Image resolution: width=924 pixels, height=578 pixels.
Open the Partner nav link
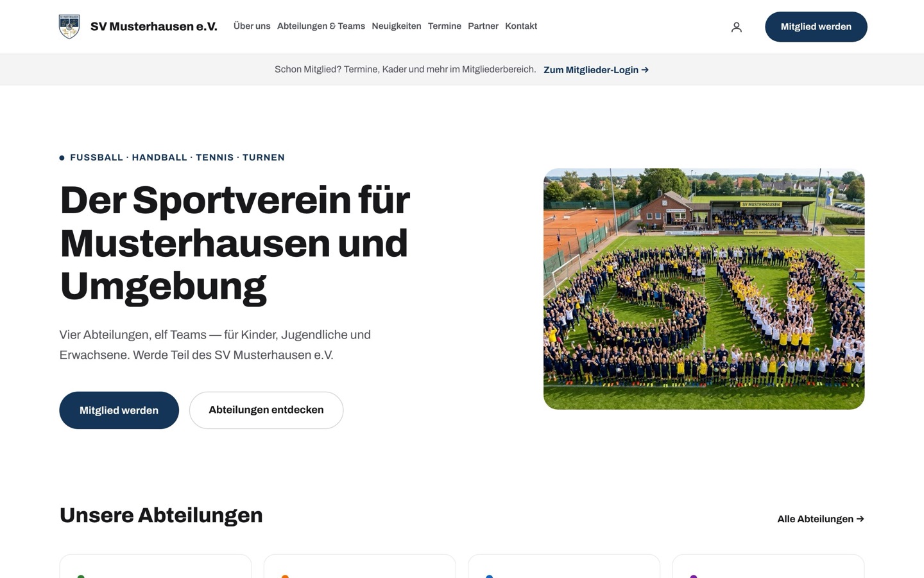(x=483, y=26)
